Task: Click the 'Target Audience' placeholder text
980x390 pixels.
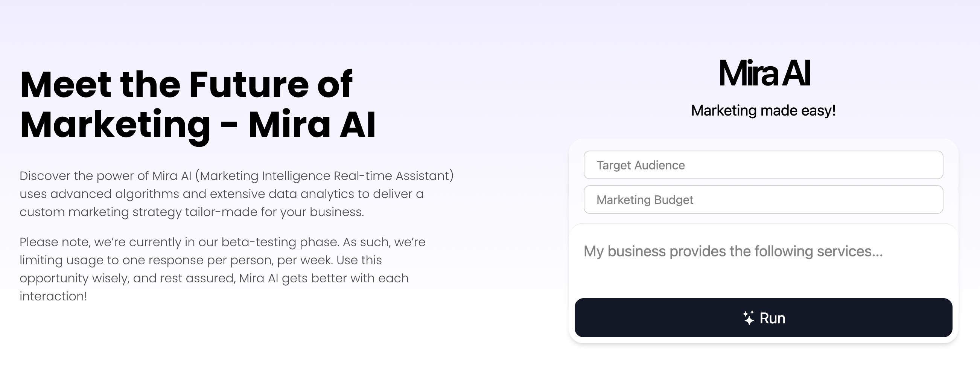Action: (x=640, y=165)
